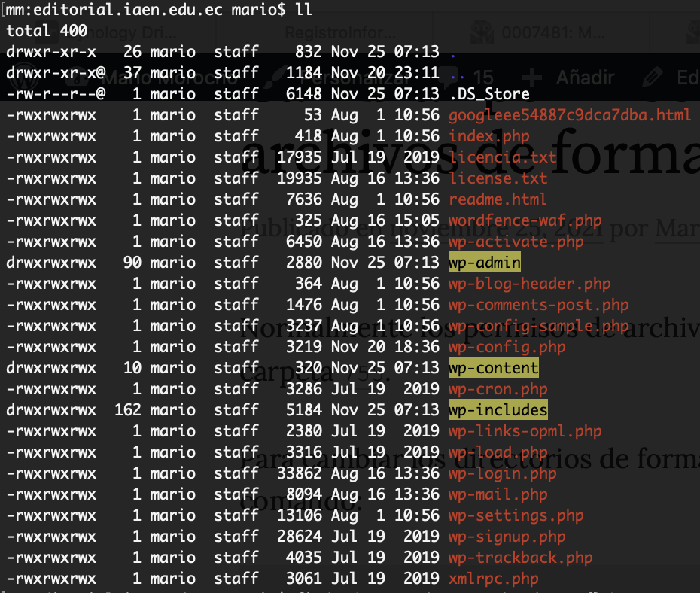Image resolution: width=700 pixels, height=593 pixels.
Task: Select the wp-signup.php entry
Action: coord(507,537)
